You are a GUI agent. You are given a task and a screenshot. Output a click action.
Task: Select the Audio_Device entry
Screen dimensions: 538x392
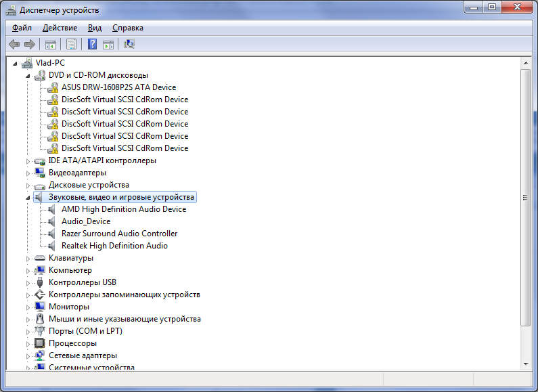[86, 221]
